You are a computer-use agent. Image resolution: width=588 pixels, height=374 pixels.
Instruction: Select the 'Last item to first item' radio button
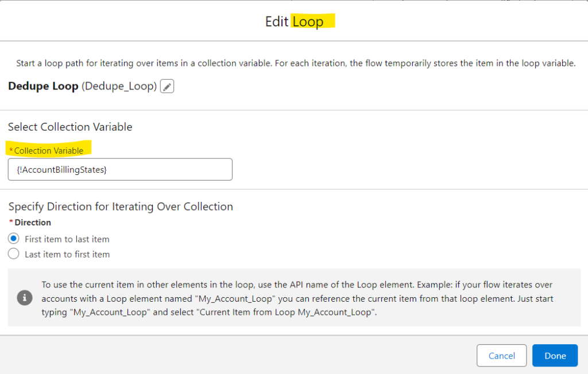click(x=14, y=254)
